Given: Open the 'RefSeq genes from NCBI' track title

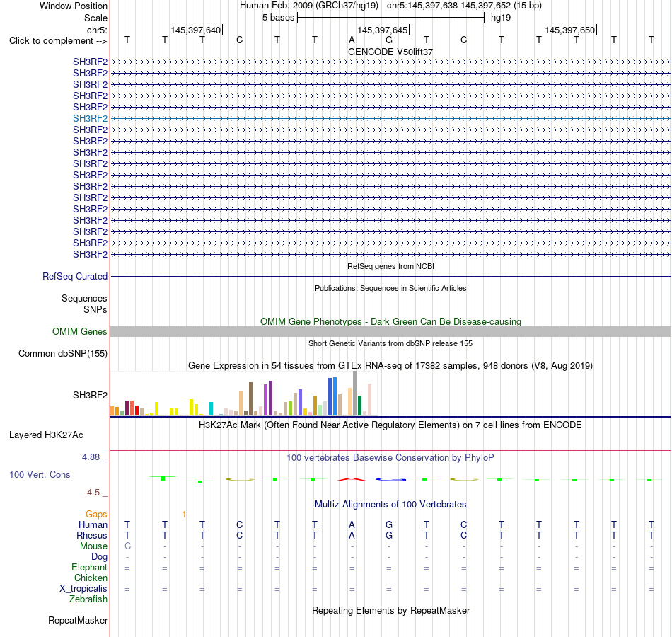Looking at the screenshot, I should click(x=390, y=266).
